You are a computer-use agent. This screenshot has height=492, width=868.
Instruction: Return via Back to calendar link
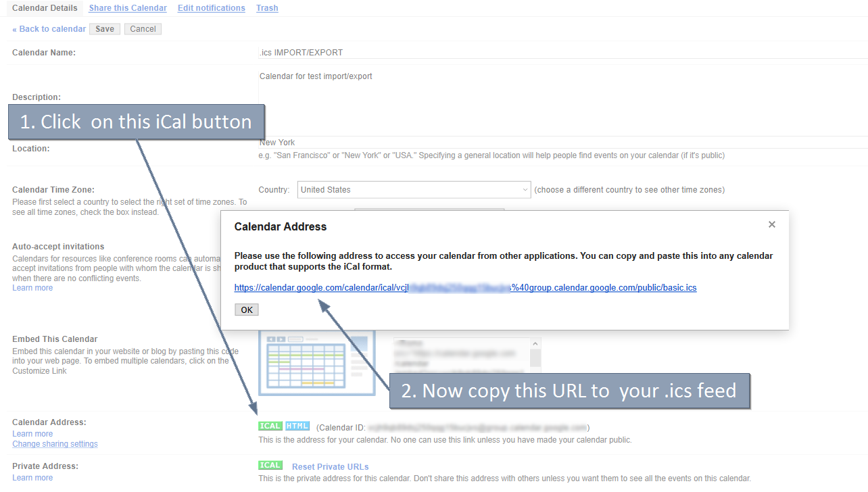pos(49,29)
